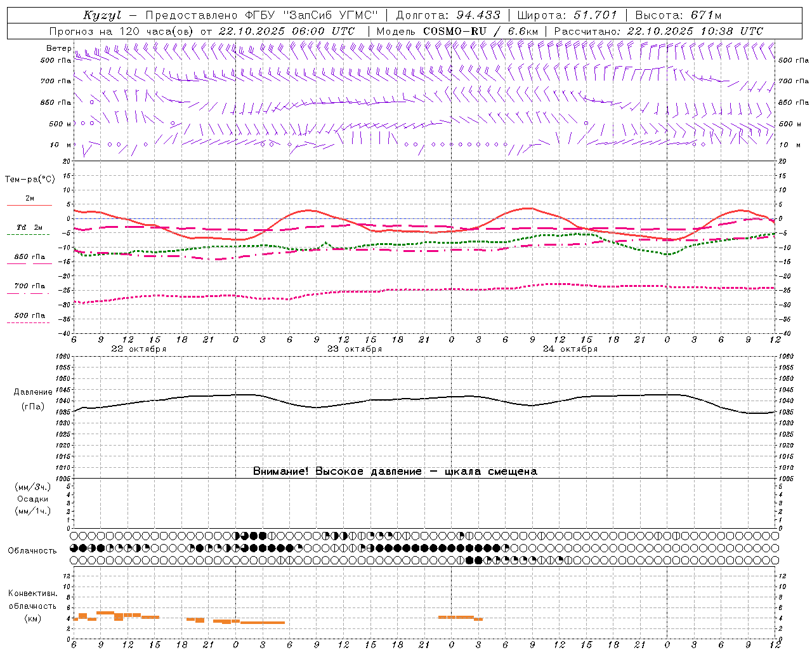The width and height of the screenshot is (812, 650).
Task: Click the Осадки panel label
Action: [x=33, y=499]
